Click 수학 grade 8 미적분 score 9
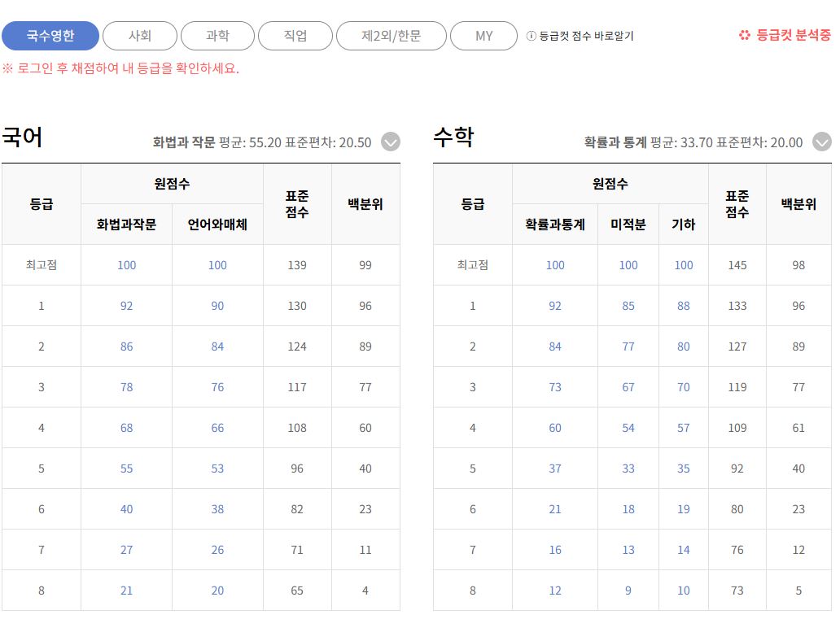840x619 pixels. (x=628, y=591)
